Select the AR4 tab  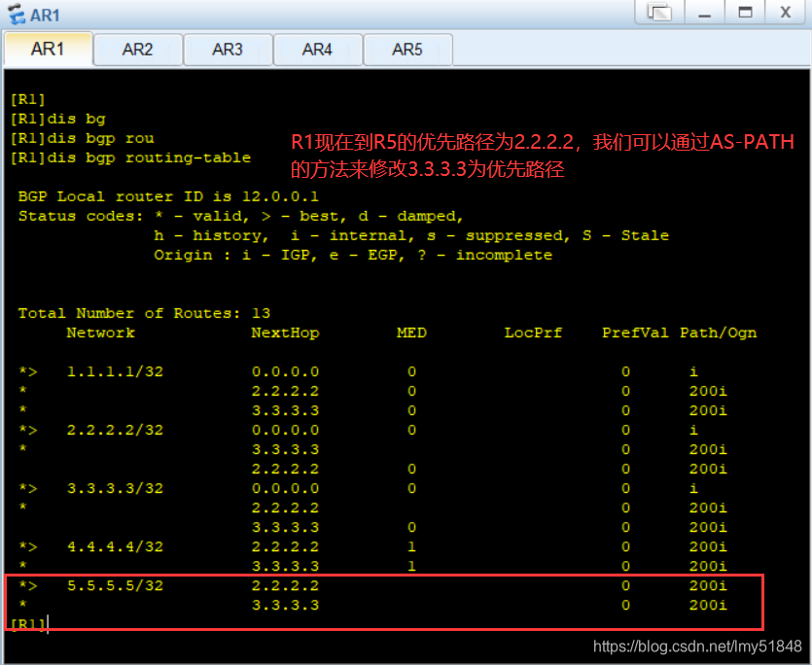(x=317, y=50)
